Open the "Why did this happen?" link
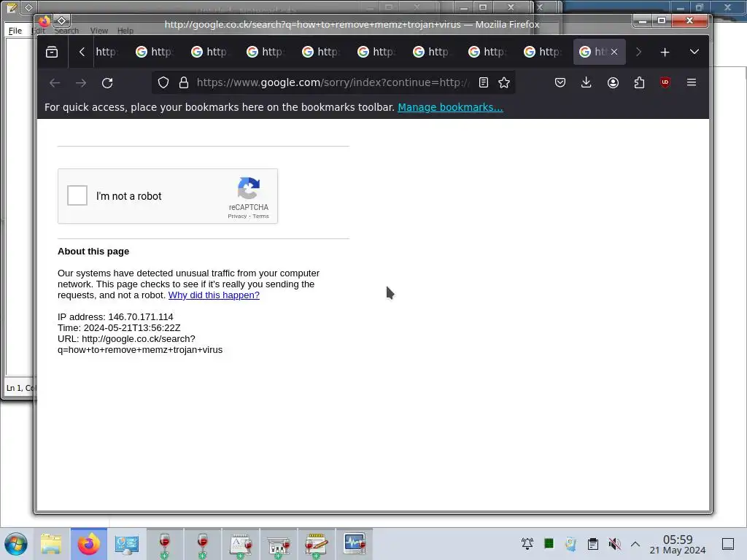This screenshot has height=560, width=747. pos(214,295)
